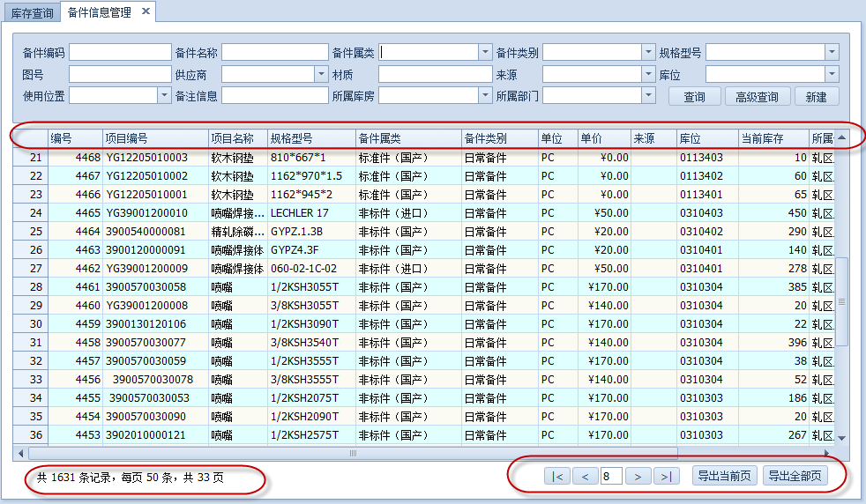Close the 备件信息管理 tab

coord(146,11)
